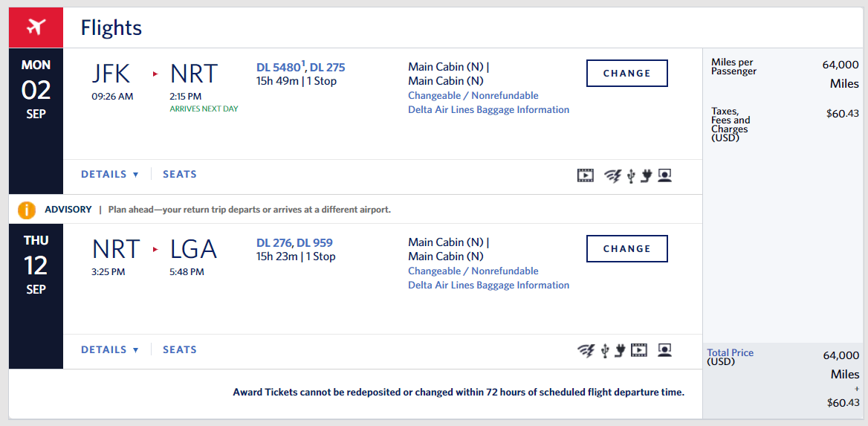Click the USB power icon on the JFK–NRT flight
The width and height of the screenshot is (868, 426).
(x=631, y=175)
